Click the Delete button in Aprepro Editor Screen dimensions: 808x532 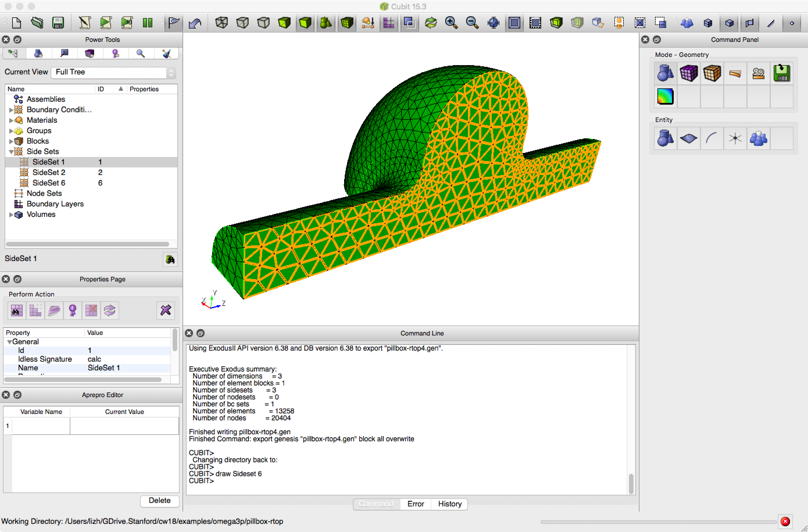160,501
